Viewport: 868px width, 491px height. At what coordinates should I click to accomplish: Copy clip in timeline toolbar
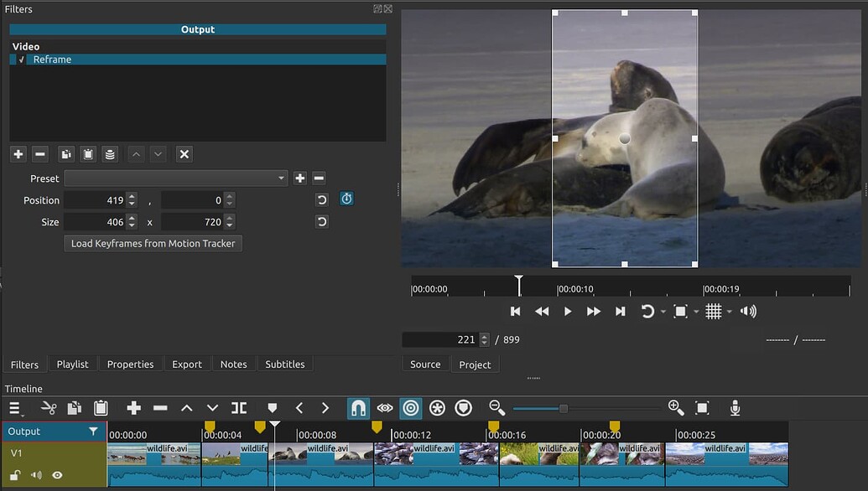(x=74, y=408)
